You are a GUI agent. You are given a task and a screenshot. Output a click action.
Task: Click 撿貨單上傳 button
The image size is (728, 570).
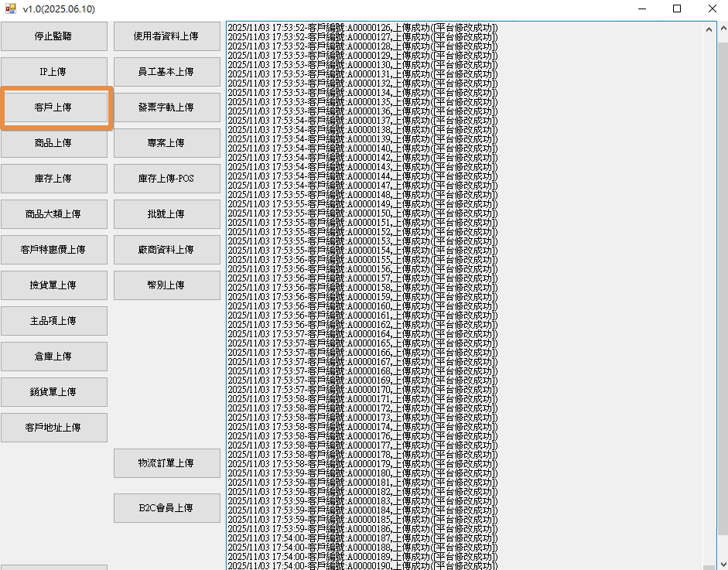pyautogui.click(x=53, y=285)
